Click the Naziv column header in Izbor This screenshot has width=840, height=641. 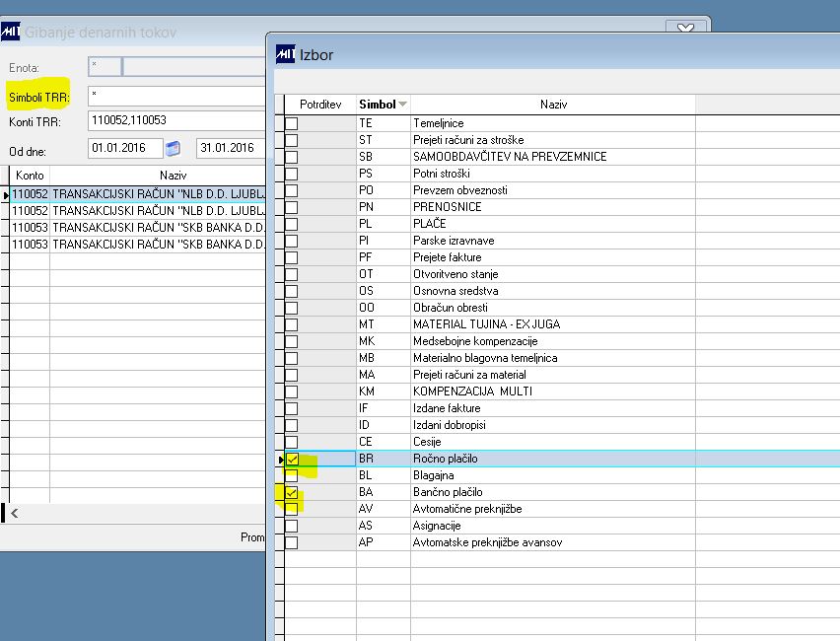click(553, 104)
